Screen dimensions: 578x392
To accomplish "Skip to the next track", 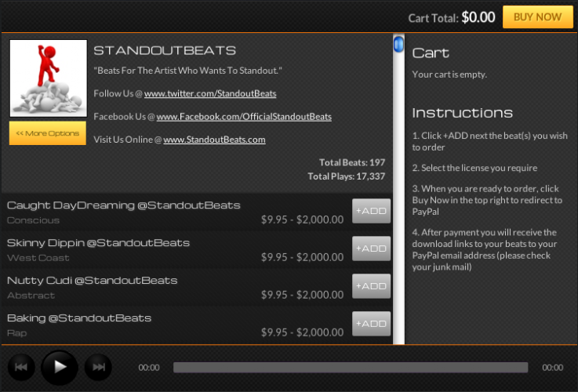I will [98, 367].
